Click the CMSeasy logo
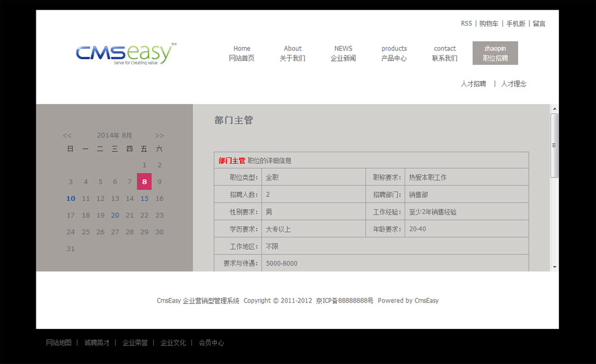The height and width of the screenshot is (364, 596). pos(126,54)
